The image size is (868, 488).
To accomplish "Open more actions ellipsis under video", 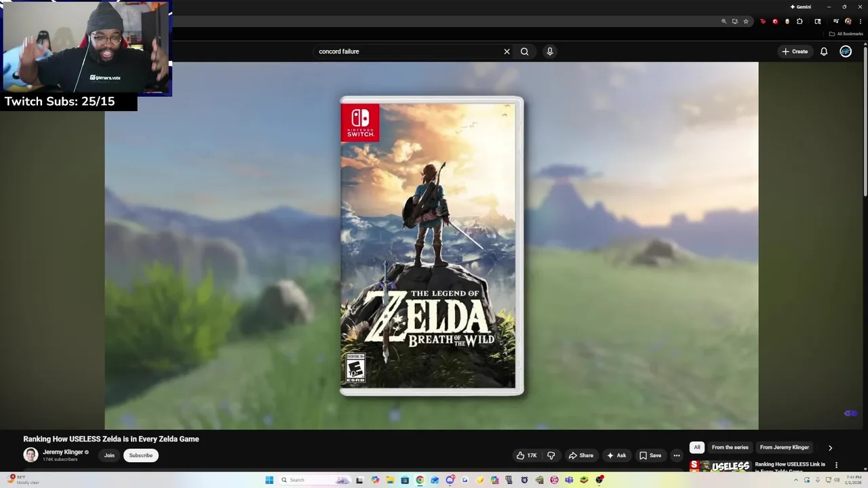I will [676, 455].
